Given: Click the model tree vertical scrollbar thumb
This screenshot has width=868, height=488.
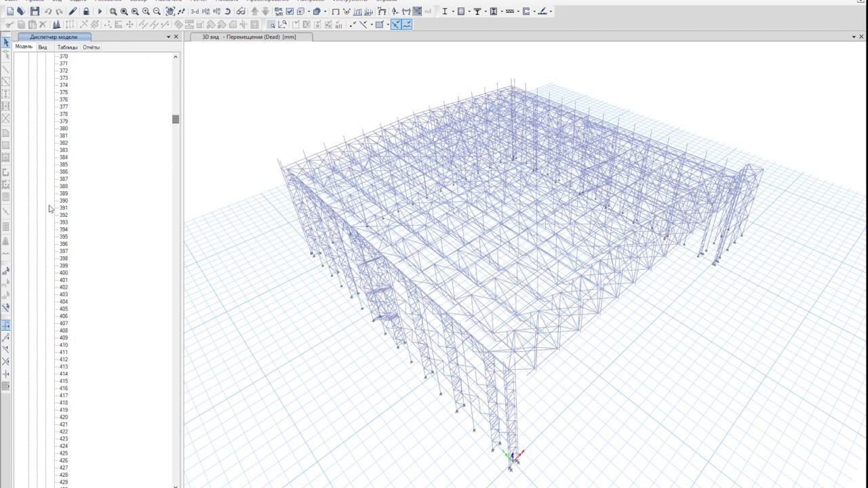Looking at the screenshot, I should [176, 119].
